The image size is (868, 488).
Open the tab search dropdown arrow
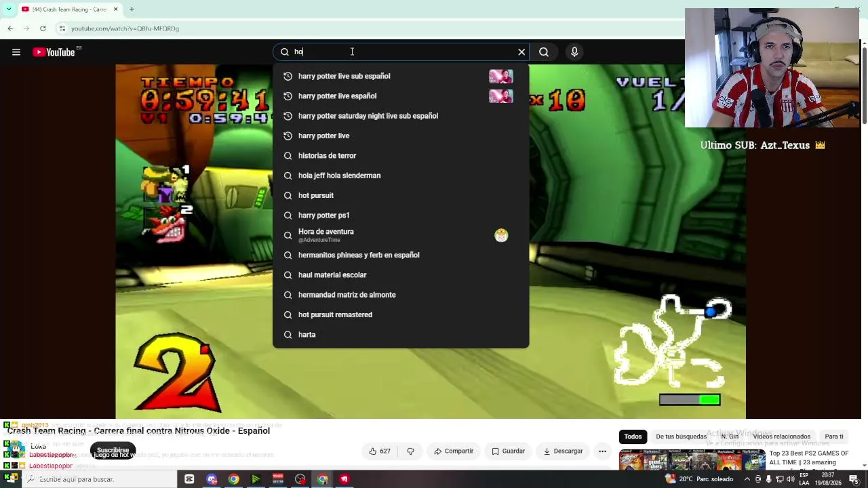tap(8, 9)
